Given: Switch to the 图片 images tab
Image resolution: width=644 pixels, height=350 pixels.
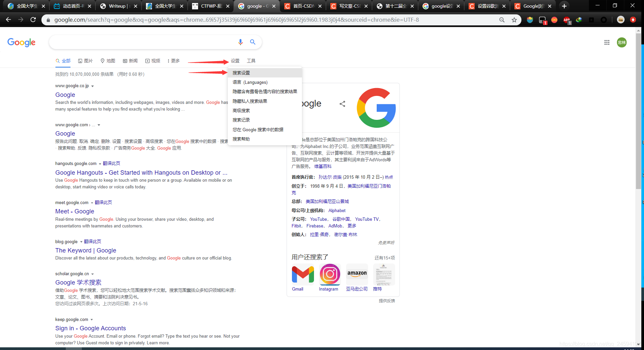Looking at the screenshot, I should [x=86, y=61].
